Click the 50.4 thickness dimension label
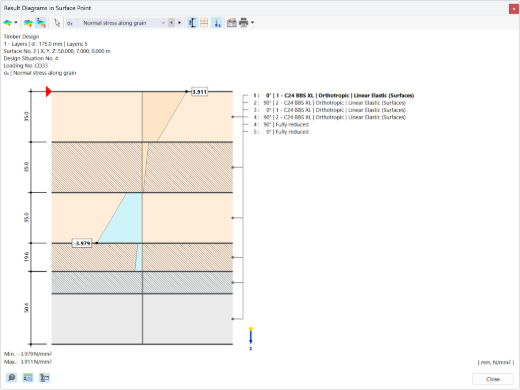This screenshot has width=520, height=390. (26, 308)
